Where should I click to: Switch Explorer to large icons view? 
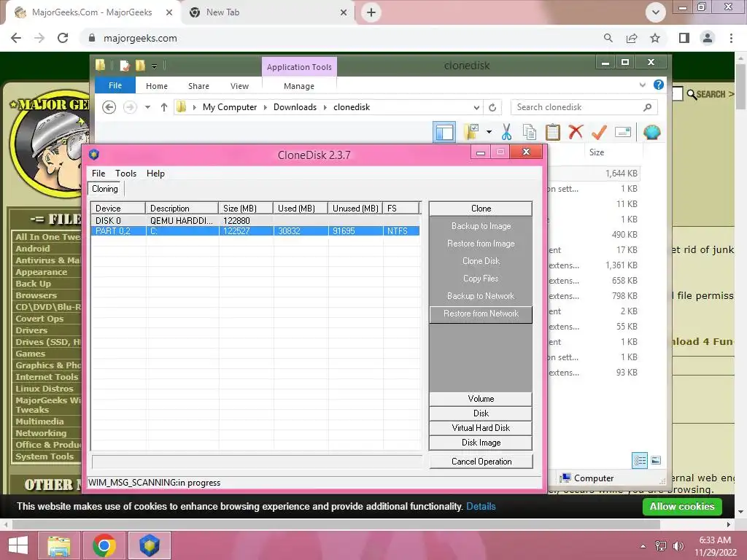click(x=656, y=460)
